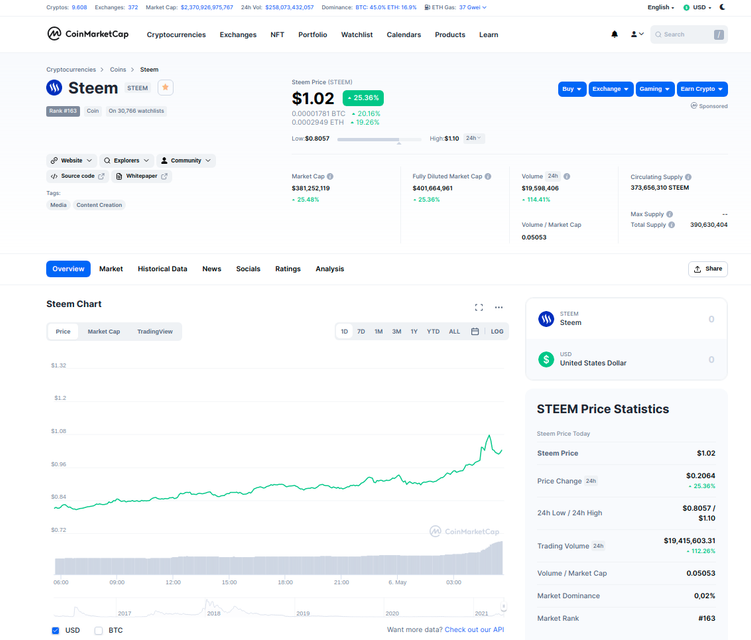Open Circulating Supply info icon
Image resolution: width=751 pixels, height=640 pixels.
pyautogui.click(x=688, y=177)
